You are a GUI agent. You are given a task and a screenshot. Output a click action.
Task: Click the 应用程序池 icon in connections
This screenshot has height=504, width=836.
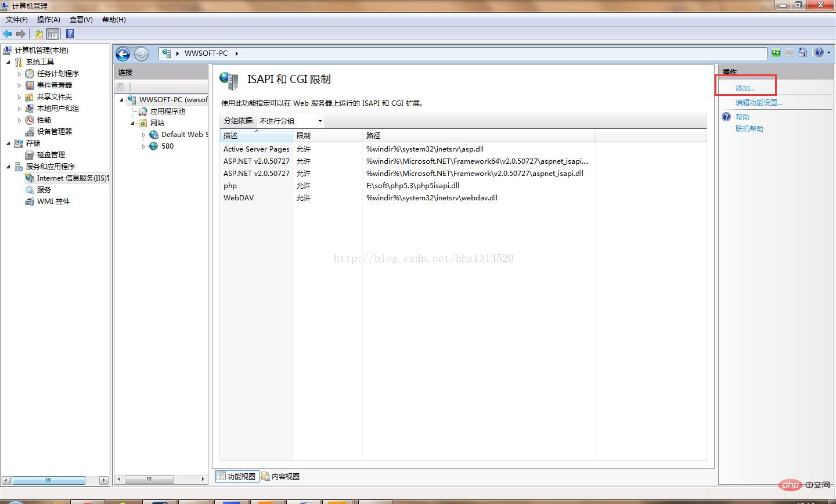(143, 111)
